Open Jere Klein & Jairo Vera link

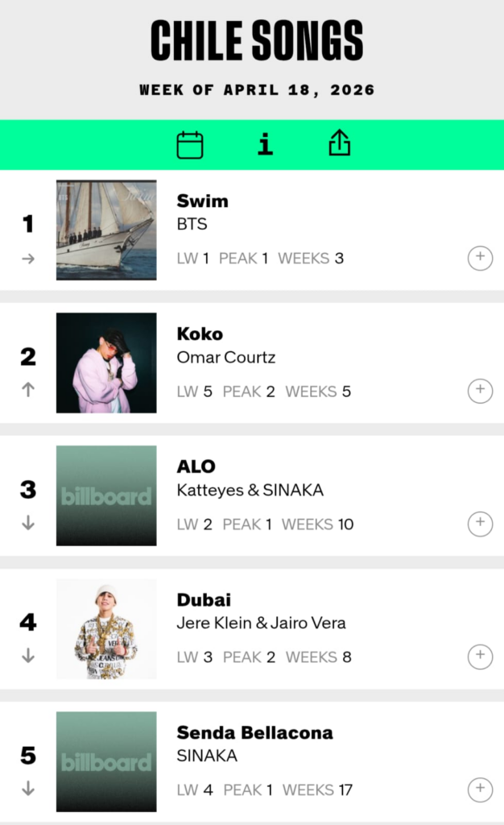[261, 623]
